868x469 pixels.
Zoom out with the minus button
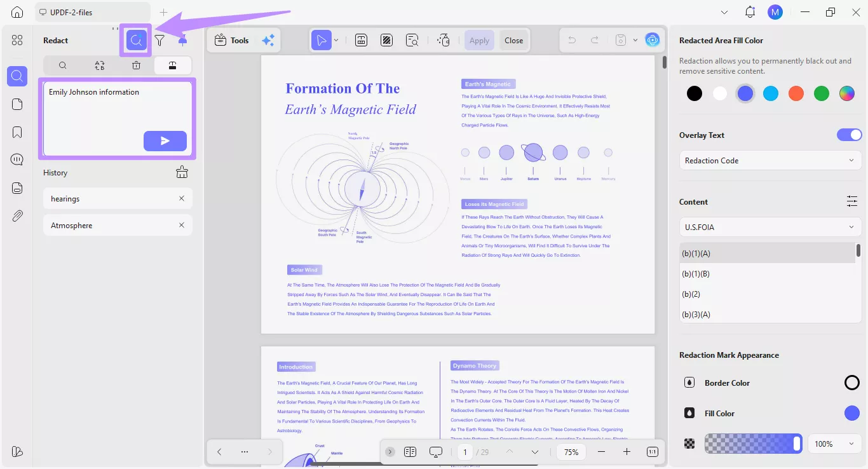(x=601, y=452)
